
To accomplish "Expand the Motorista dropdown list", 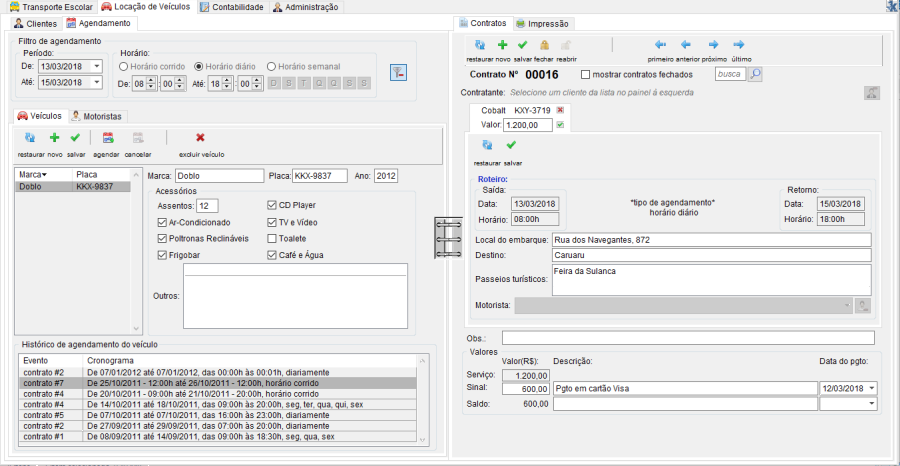I will pos(846,304).
